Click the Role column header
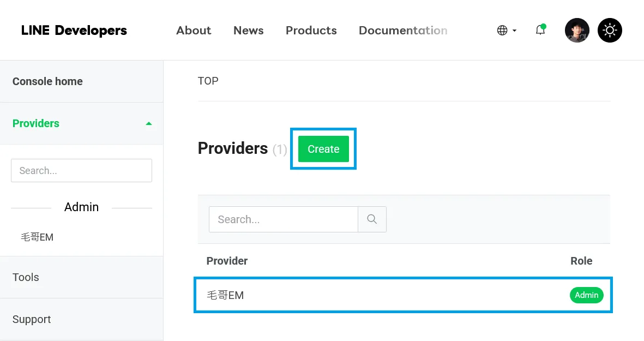644x341 pixels. [x=581, y=261]
